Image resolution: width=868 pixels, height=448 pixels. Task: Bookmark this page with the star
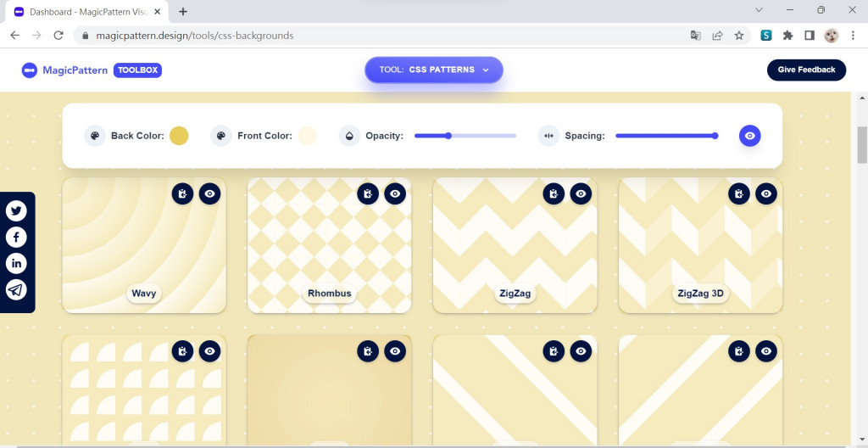(x=739, y=36)
